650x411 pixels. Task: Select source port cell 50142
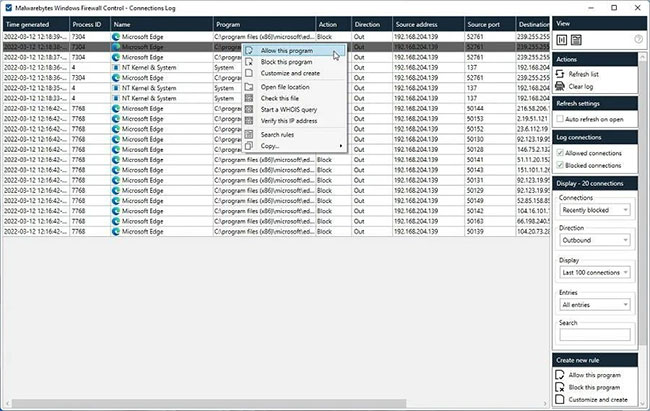coord(490,211)
